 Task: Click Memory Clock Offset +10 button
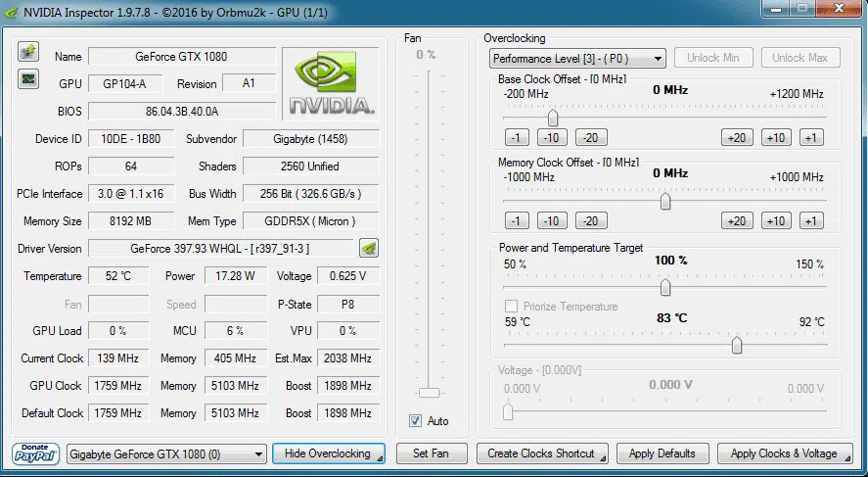coord(776,220)
